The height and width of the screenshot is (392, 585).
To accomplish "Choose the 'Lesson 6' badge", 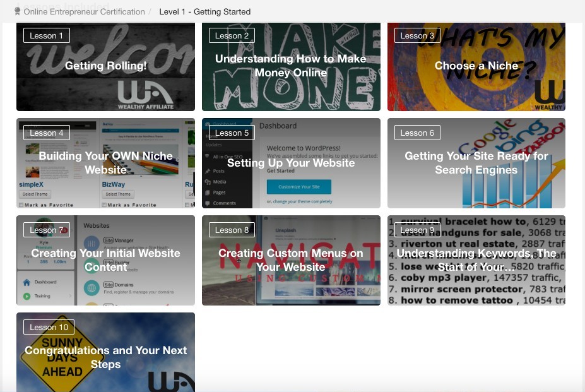I will click(417, 133).
